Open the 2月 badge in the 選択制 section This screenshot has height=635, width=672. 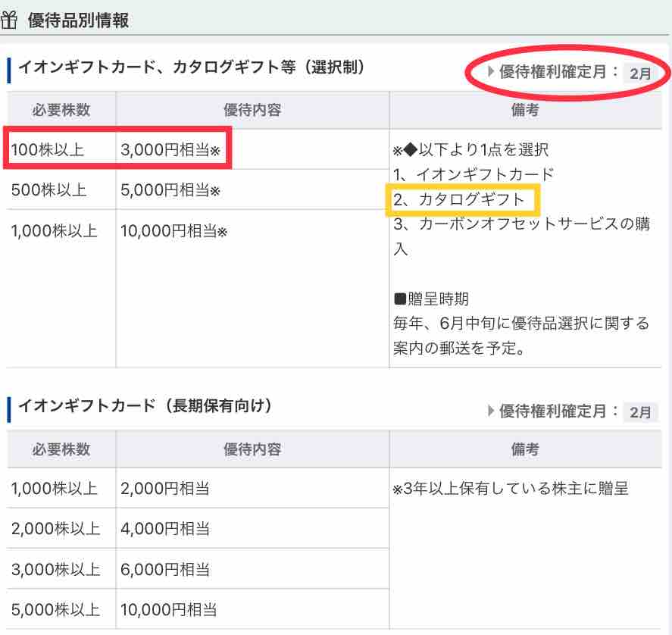tap(640, 74)
